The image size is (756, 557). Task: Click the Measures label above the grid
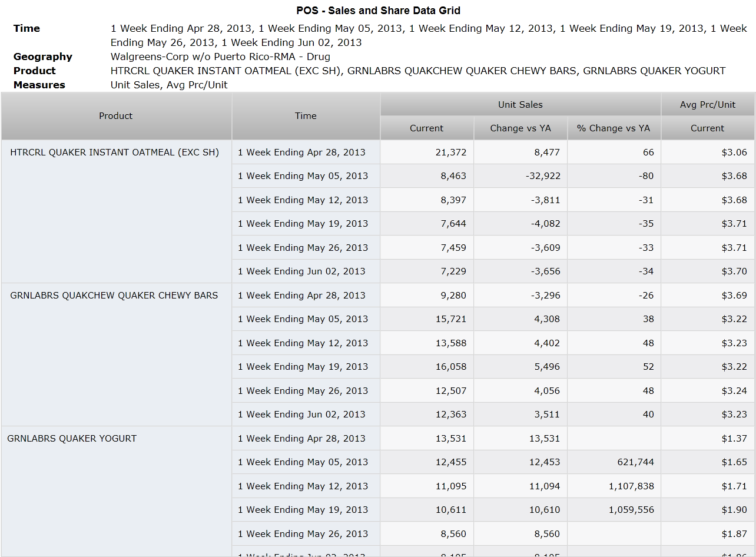39,85
